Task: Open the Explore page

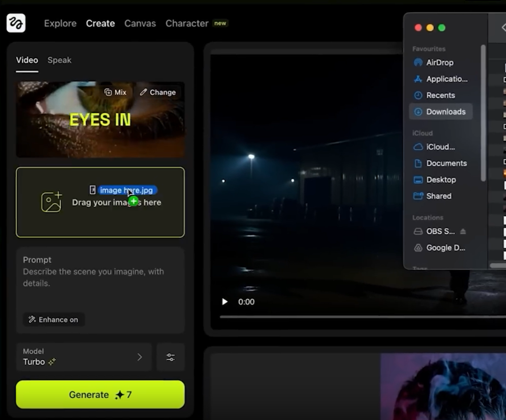Action: tap(60, 23)
